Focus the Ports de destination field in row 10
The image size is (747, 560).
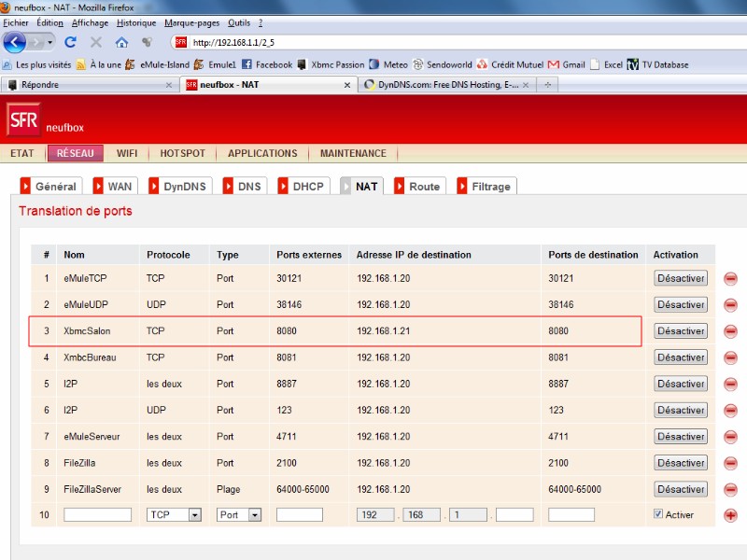click(571, 515)
